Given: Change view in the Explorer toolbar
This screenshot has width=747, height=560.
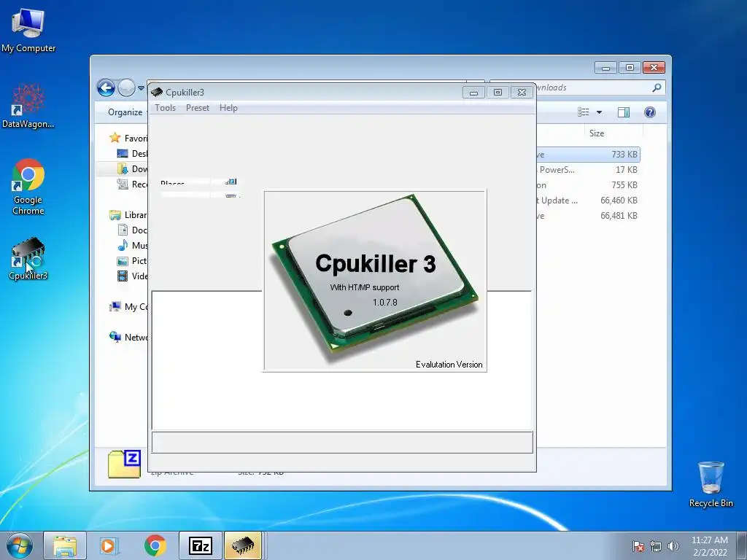Looking at the screenshot, I should pyautogui.click(x=584, y=112).
